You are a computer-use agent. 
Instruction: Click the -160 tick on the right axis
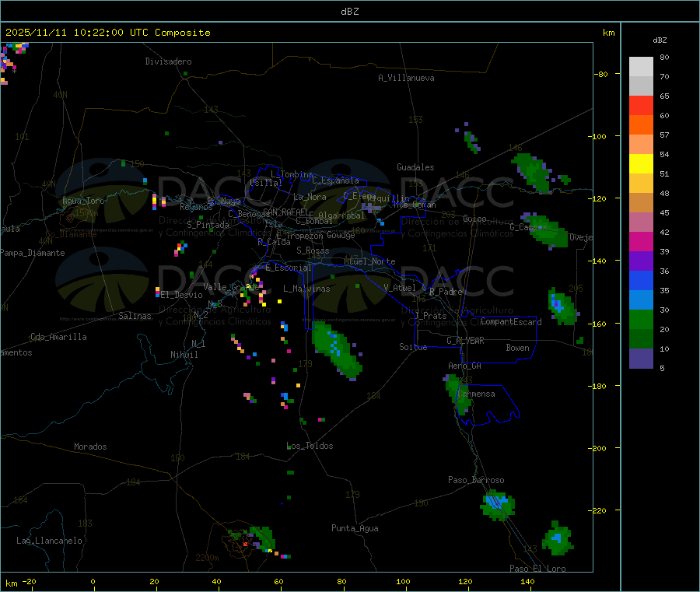pyautogui.click(x=597, y=324)
